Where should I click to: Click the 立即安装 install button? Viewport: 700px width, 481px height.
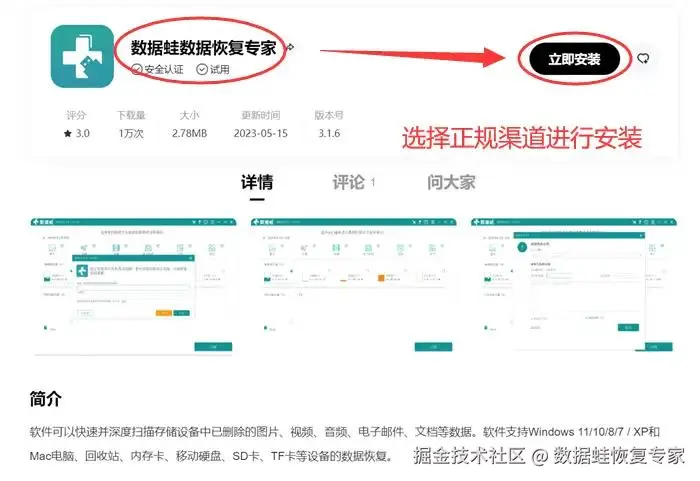pyautogui.click(x=575, y=59)
